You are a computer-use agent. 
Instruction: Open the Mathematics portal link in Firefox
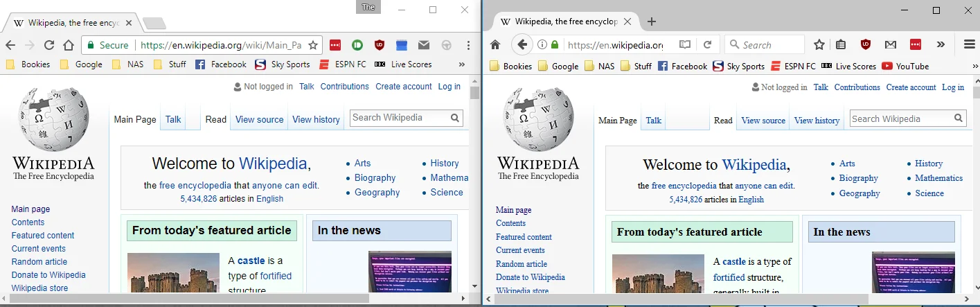[938, 178]
